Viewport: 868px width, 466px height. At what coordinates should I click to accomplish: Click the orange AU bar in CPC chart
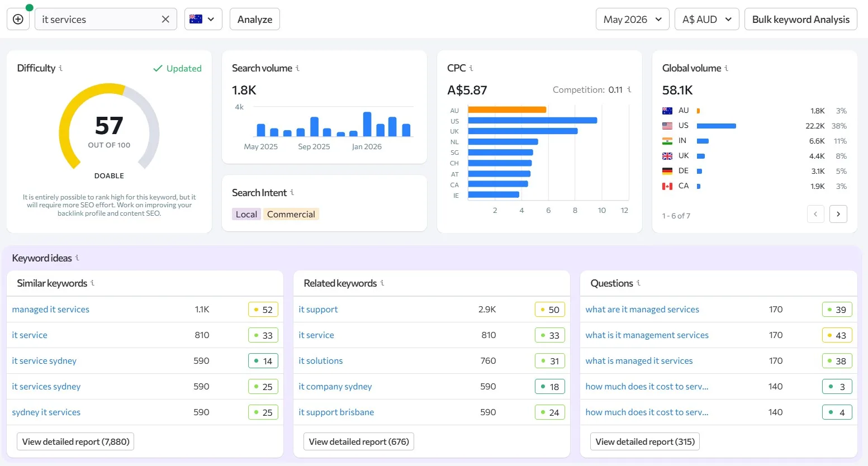(507, 110)
